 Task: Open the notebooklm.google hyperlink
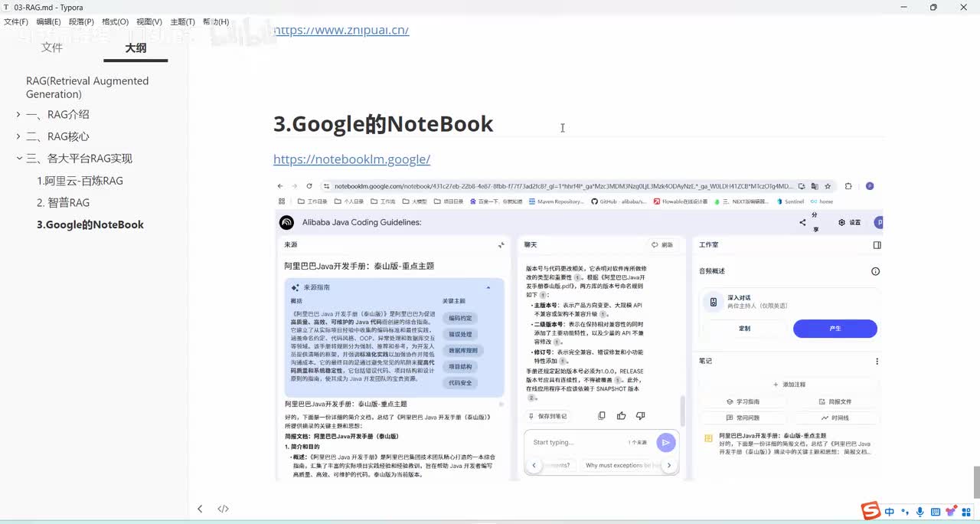click(351, 159)
